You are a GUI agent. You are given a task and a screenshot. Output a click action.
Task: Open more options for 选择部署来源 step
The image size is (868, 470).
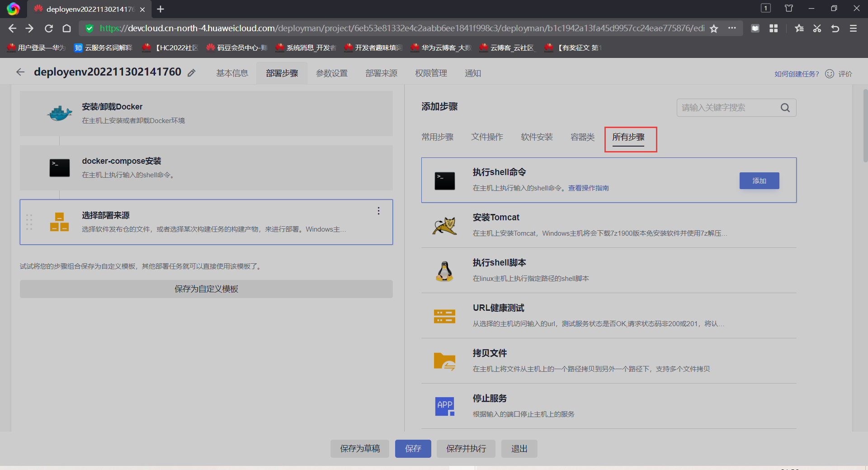point(378,211)
